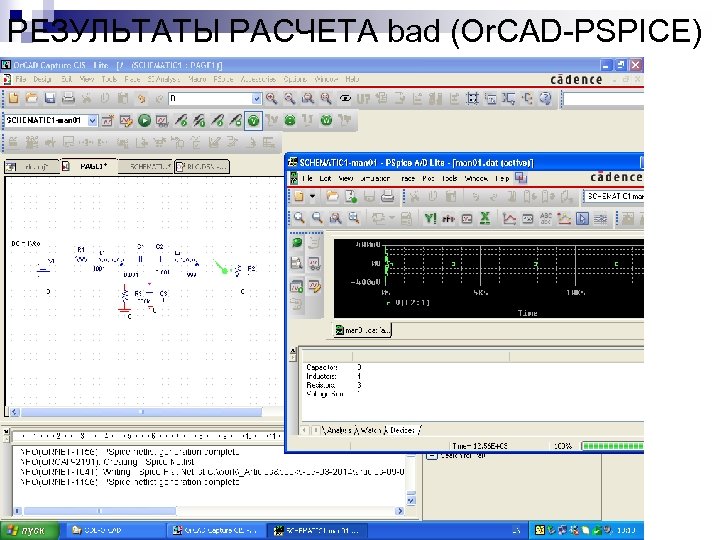The image size is (720, 540).
Task: Toggle mark data points in PSpice
Action: (564, 219)
